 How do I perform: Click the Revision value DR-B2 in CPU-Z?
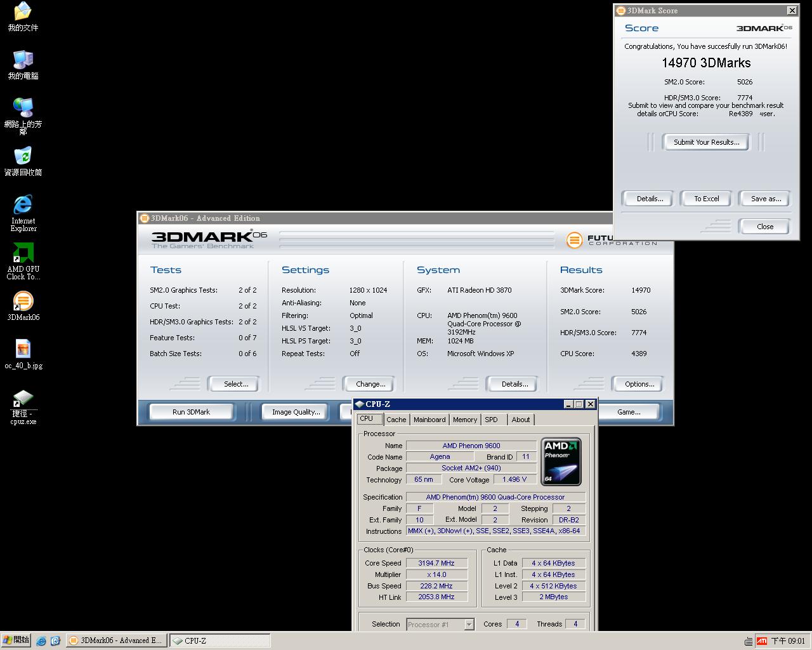coord(569,520)
